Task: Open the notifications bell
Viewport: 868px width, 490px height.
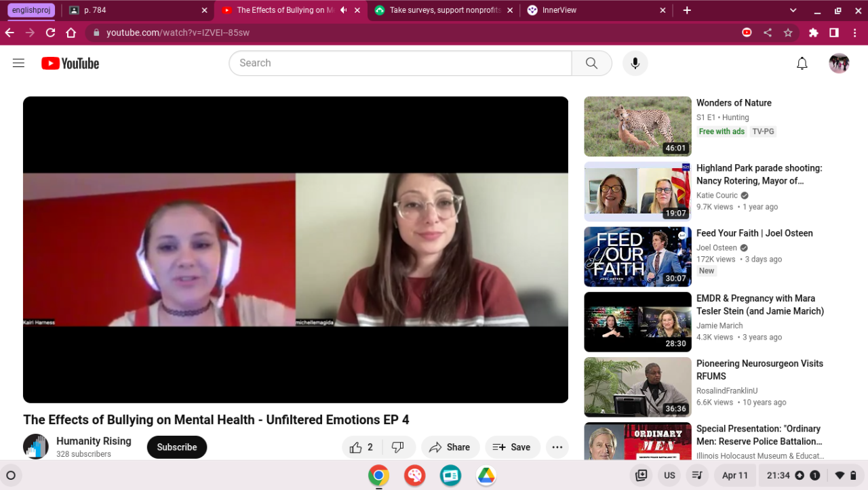Action: [x=802, y=63]
